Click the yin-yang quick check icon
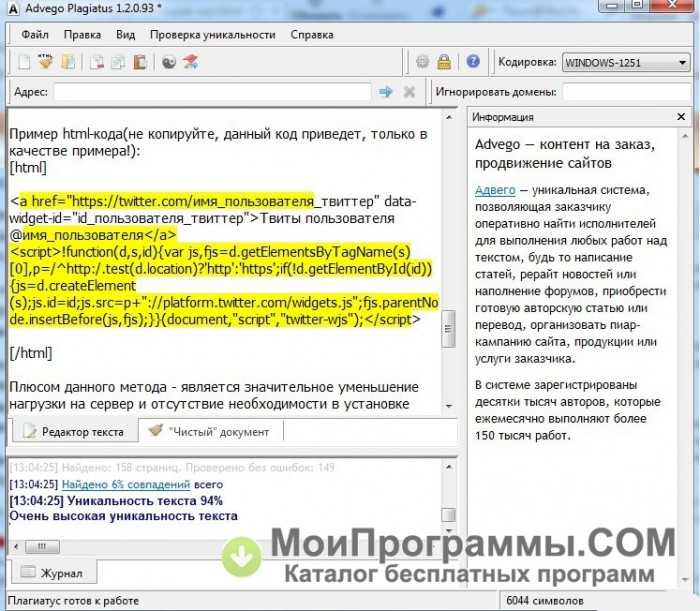 169,62
